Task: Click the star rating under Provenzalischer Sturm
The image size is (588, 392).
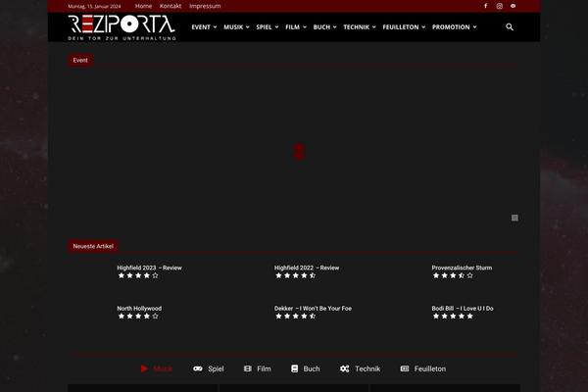Action: [x=453, y=275]
